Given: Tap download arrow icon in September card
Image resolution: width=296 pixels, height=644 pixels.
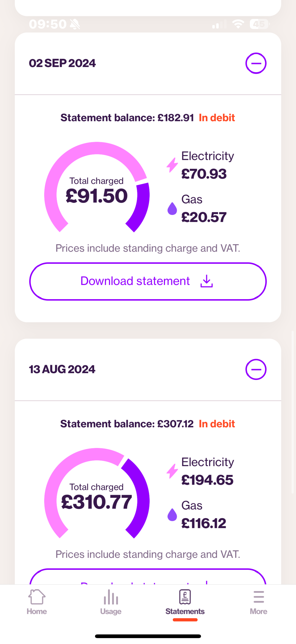Looking at the screenshot, I should pos(207,281).
